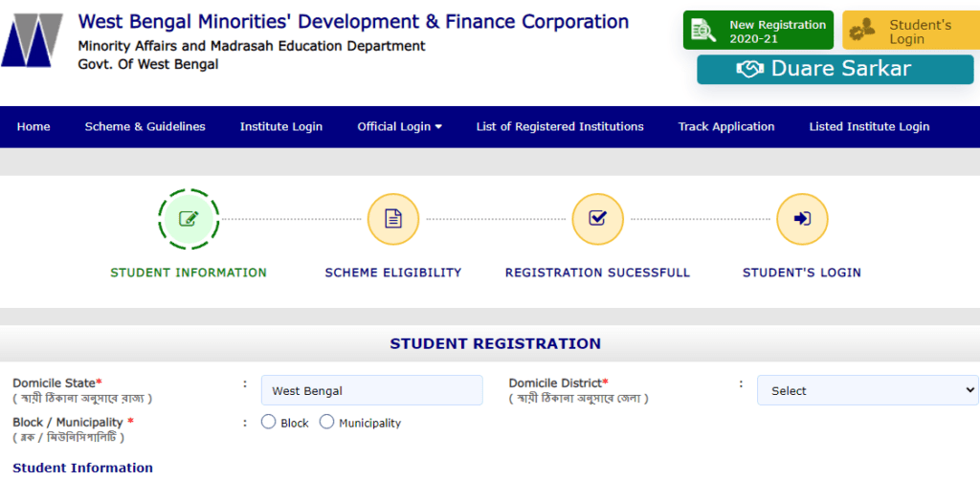Click the Block / Municipality field label
This screenshot has height=481, width=980.
click(73, 423)
